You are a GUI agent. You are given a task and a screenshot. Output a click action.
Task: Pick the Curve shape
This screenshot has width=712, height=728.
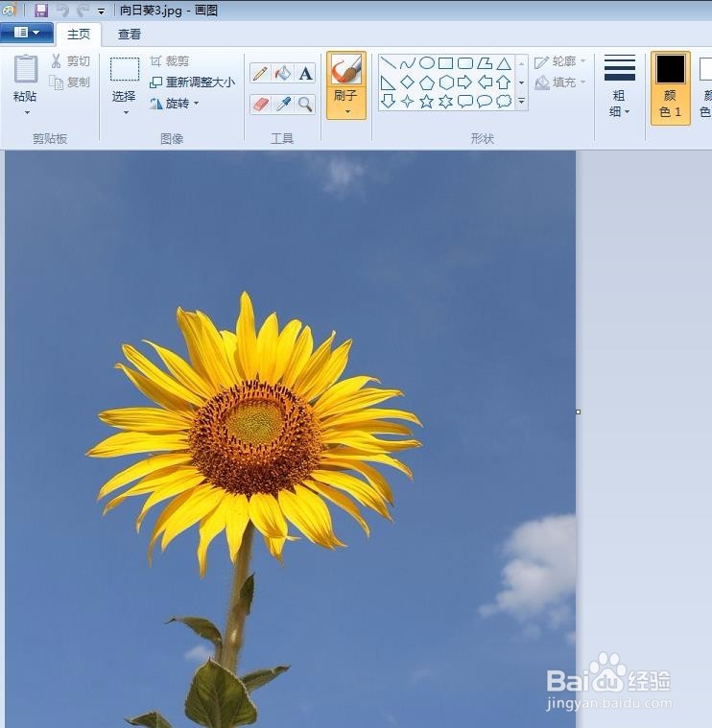click(x=407, y=62)
